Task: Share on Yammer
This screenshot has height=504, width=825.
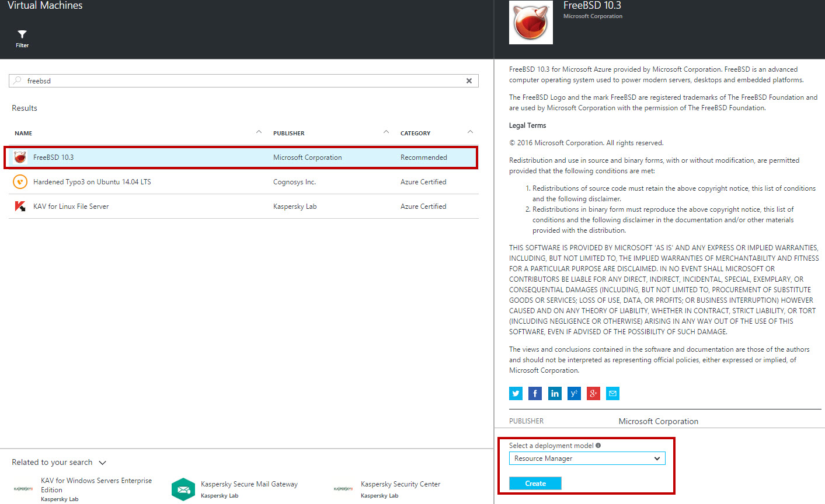Action: point(574,393)
